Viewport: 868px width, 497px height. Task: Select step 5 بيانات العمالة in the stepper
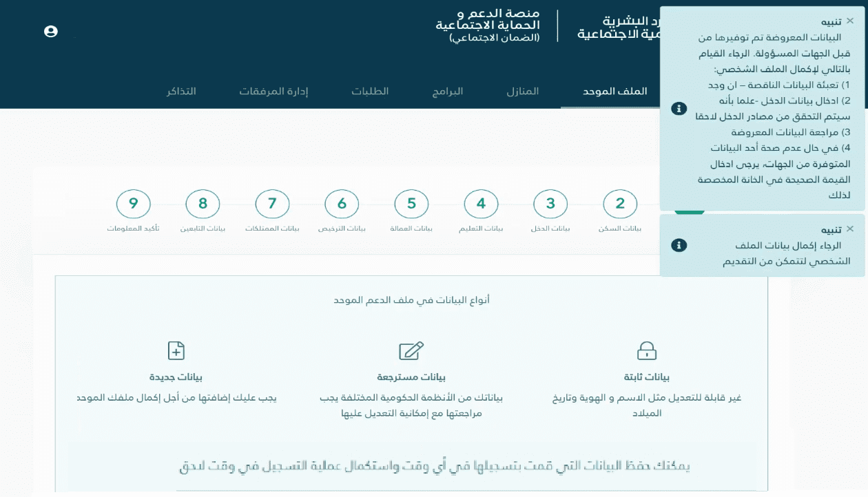[411, 204]
